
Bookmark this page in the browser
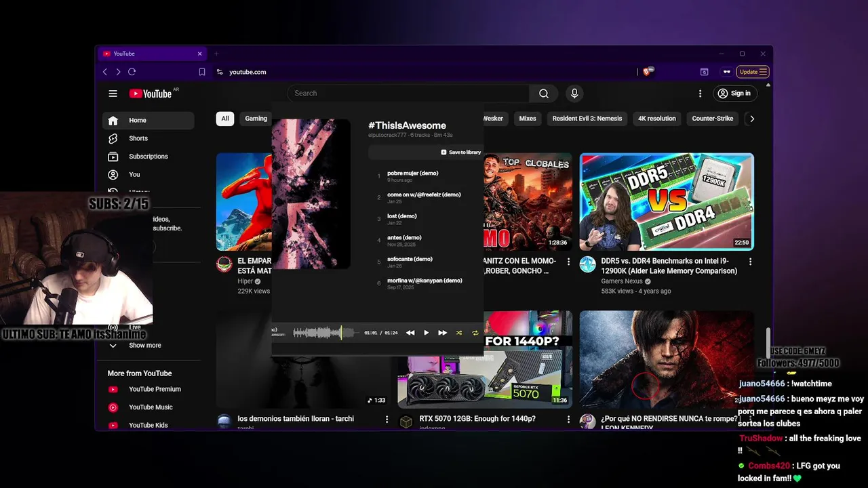[202, 72]
